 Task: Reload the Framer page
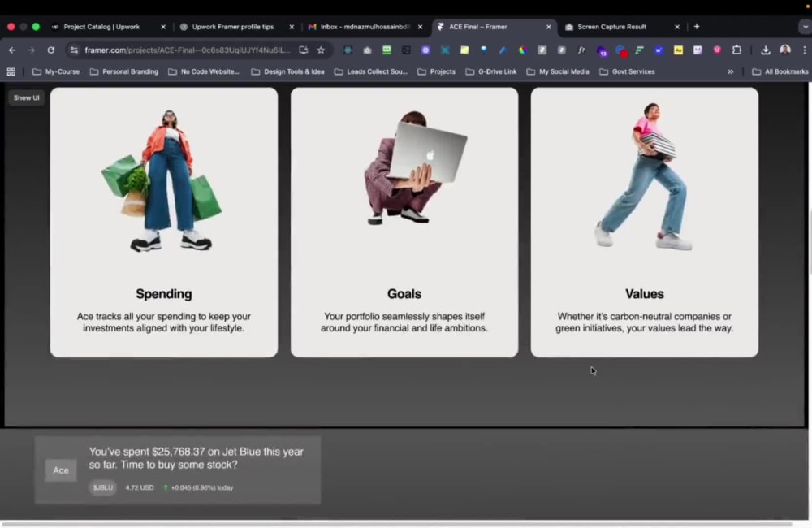point(50,50)
